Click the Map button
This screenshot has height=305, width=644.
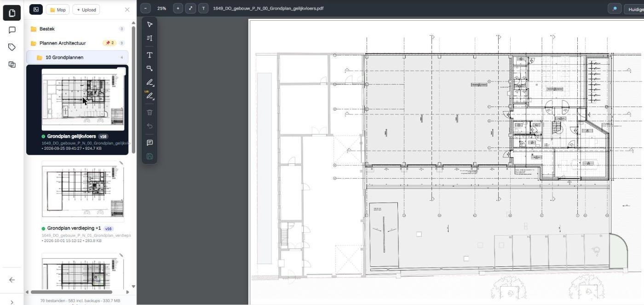point(57,10)
